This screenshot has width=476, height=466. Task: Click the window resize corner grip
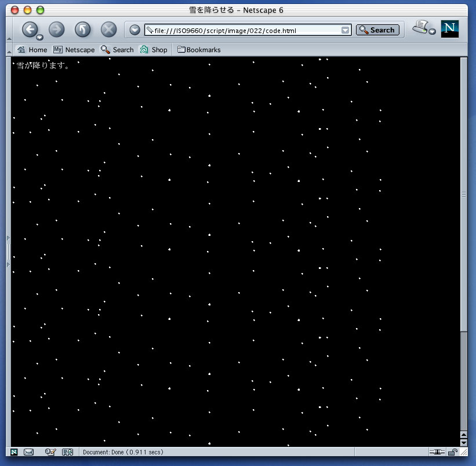(x=464, y=452)
